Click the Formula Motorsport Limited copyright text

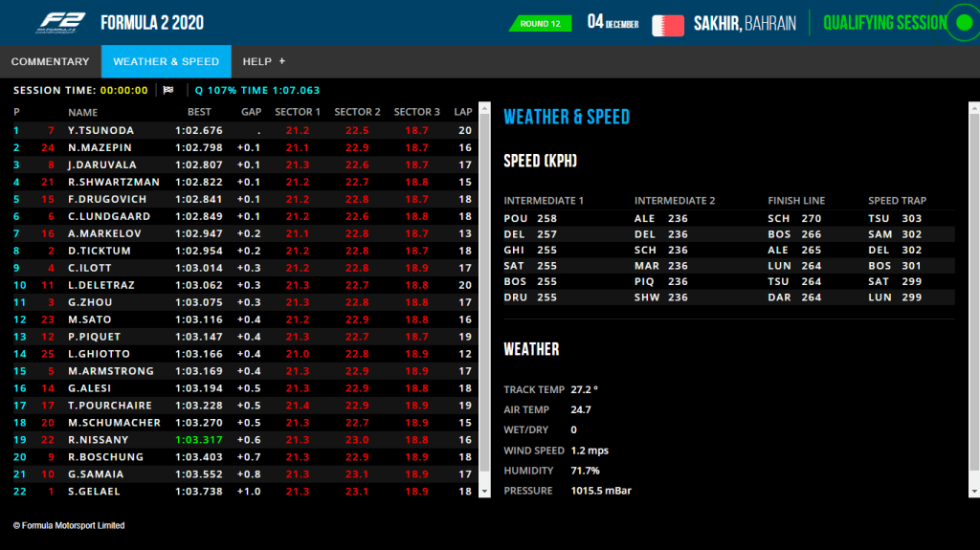click(69, 526)
